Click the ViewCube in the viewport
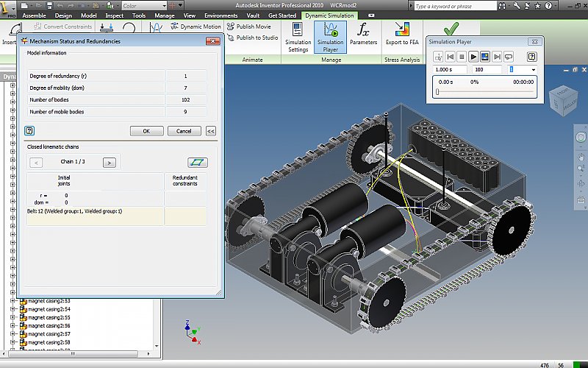Image resolution: width=588 pixels, height=368 pixels. (x=564, y=100)
